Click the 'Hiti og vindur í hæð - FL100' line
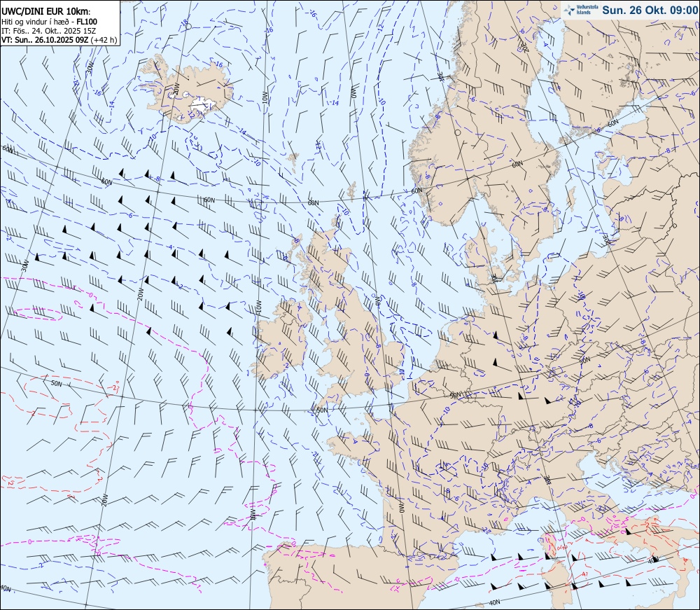Screen dimensions: 700x610 coord(49,22)
